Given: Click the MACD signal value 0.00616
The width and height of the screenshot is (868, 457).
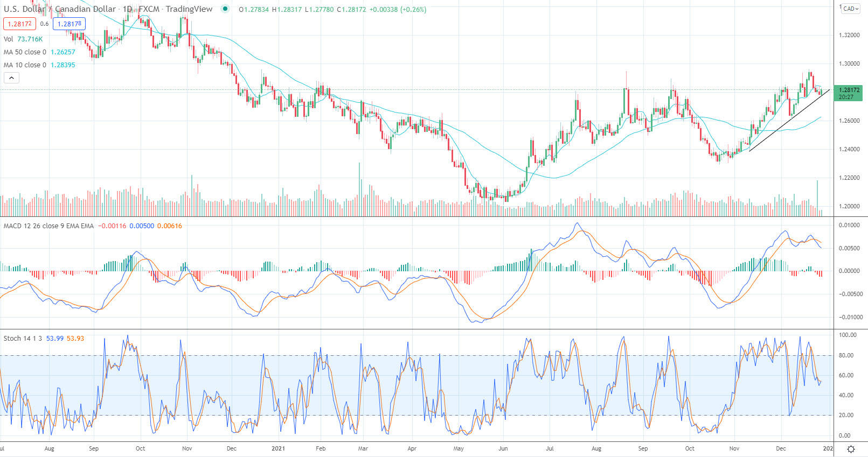Looking at the screenshot, I should (170, 226).
